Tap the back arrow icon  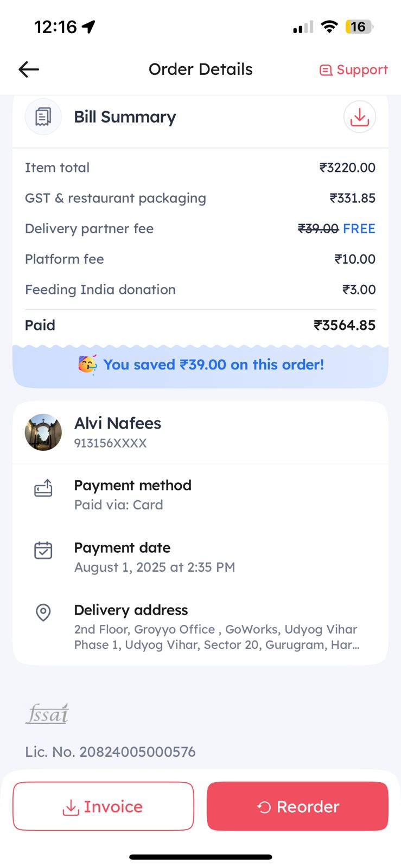29,69
